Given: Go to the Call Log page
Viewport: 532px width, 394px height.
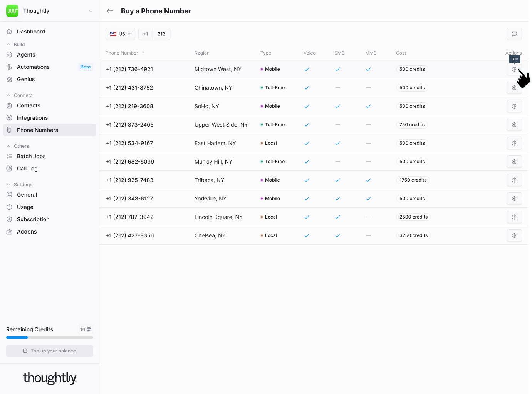Looking at the screenshot, I should [27, 169].
